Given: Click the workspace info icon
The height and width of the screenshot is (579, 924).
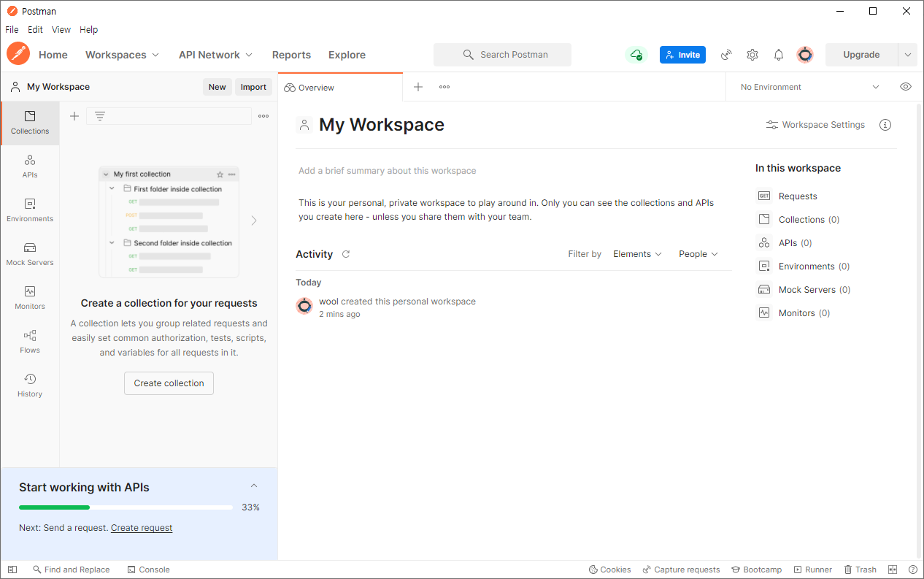Looking at the screenshot, I should coord(885,125).
